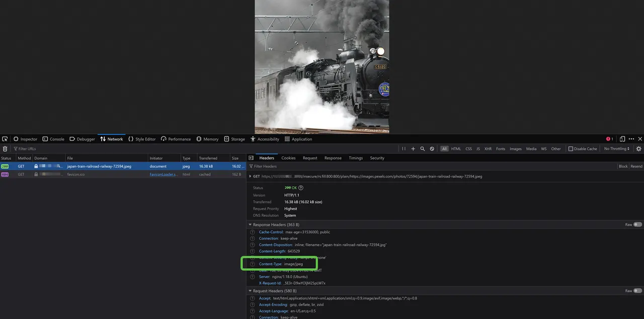This screenshot has width=644, height=319.
Task: Open the Security details tab
Action: click(377, 158)
